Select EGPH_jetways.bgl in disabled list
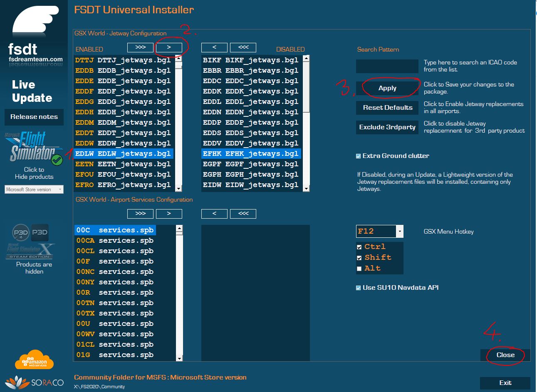 pos(252,175)
